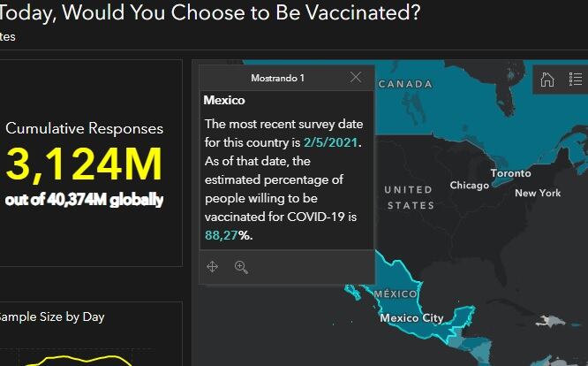Click the 'out of 40,374M globally' text
Screen dimensions: 588x366
(x=84, y=200)
